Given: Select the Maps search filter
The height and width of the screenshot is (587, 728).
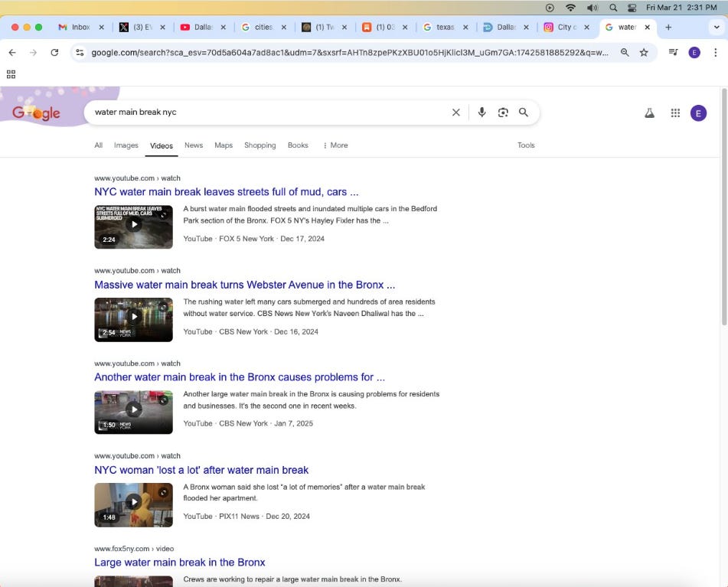Looking at the screenshot, I should click(x=224, y=145).
